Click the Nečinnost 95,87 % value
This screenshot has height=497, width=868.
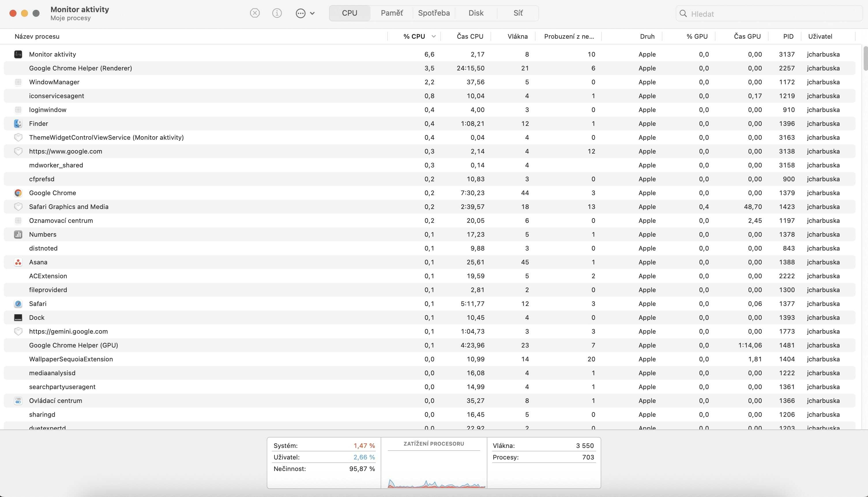click(362, 469)
